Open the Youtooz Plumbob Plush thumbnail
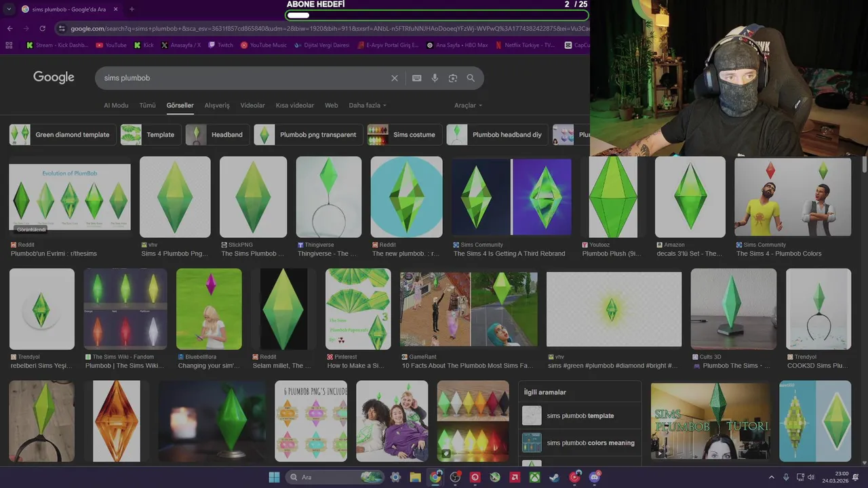Image resolution: width=868 pixels, height=488 pixels. [613, 197]
